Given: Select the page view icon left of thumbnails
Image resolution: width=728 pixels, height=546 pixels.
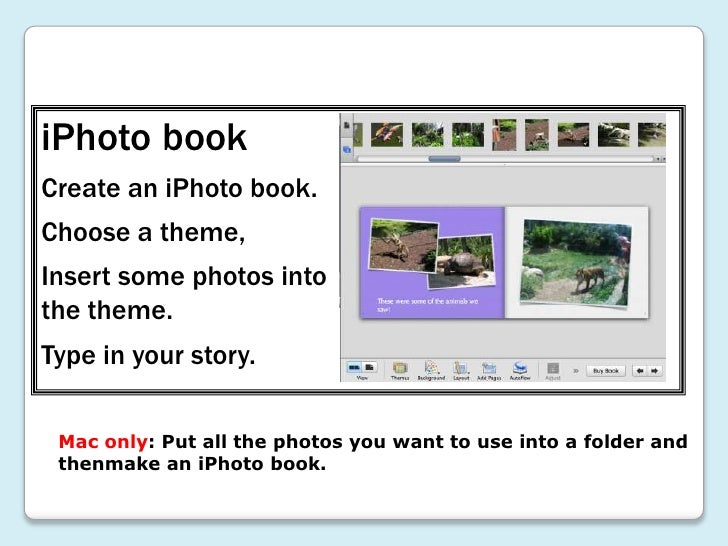Looking at the screenshot, I should [346, 125].
